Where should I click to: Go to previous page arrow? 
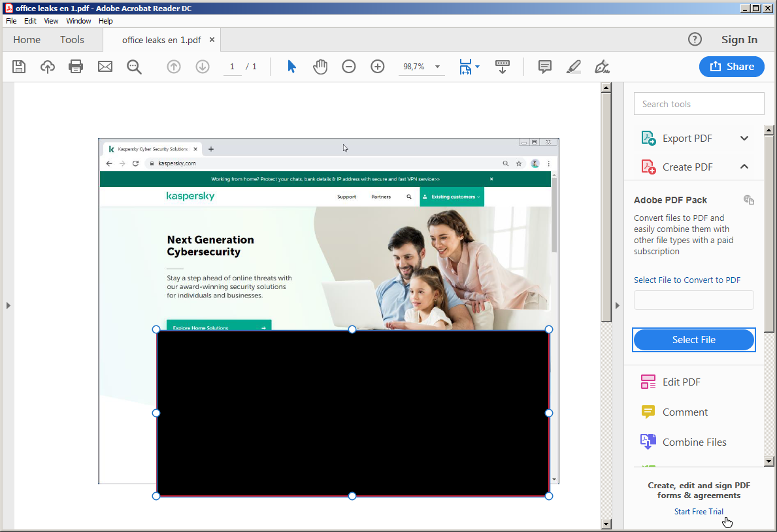(x=173, y=67)
